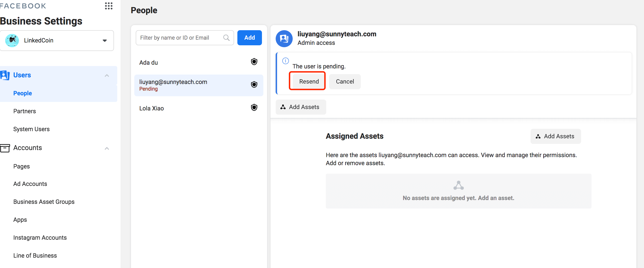Screen dimensions: 644x268
Task: Collapse the Accounts section chevron
Action: point(107,148)
